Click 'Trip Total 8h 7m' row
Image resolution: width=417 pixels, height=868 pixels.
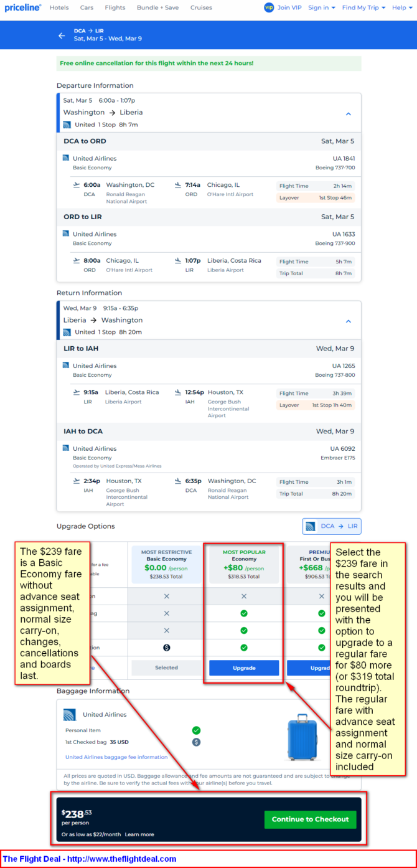316,273
